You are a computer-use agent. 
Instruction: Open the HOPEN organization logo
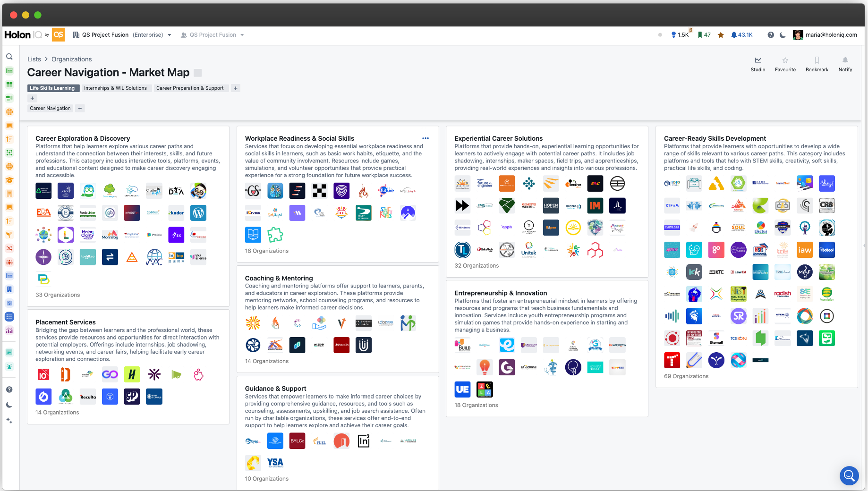551,205
